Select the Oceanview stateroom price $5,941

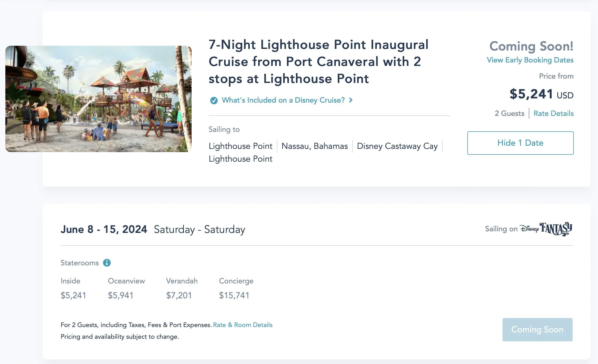coord(121,295)
